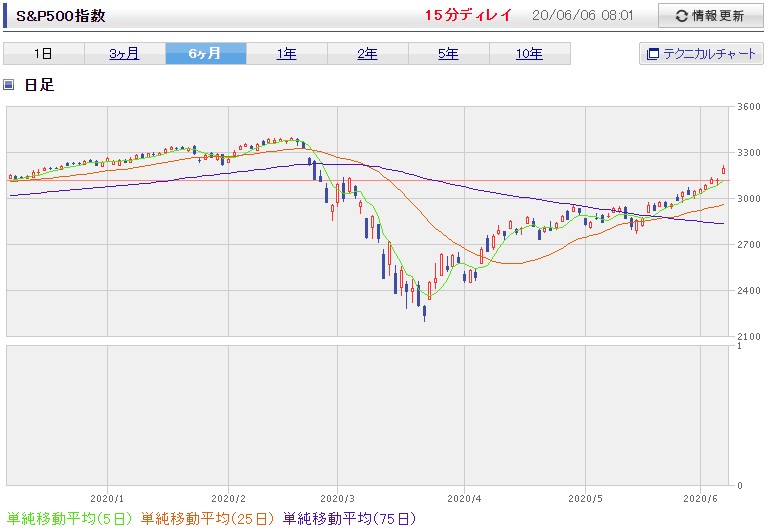769x532 pixels.
Task: Click the 日足 chart heading
Action: click(x=39, y=85)
